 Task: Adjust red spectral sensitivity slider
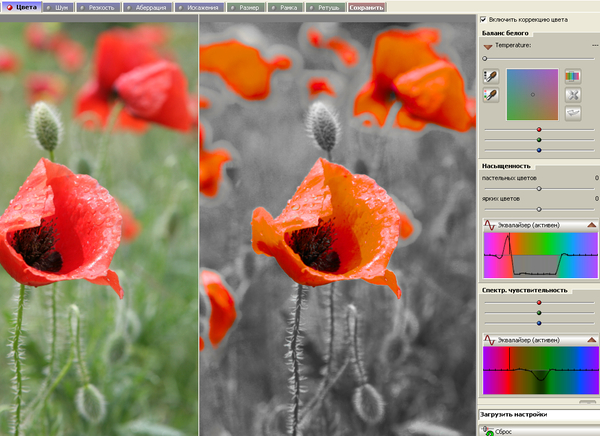[x=539, y=302]
